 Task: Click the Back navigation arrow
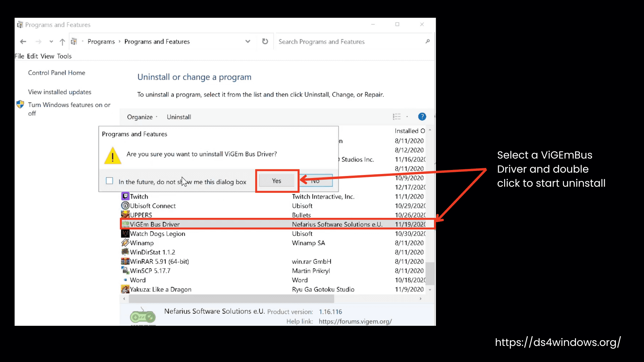click(x=23, y=42)
